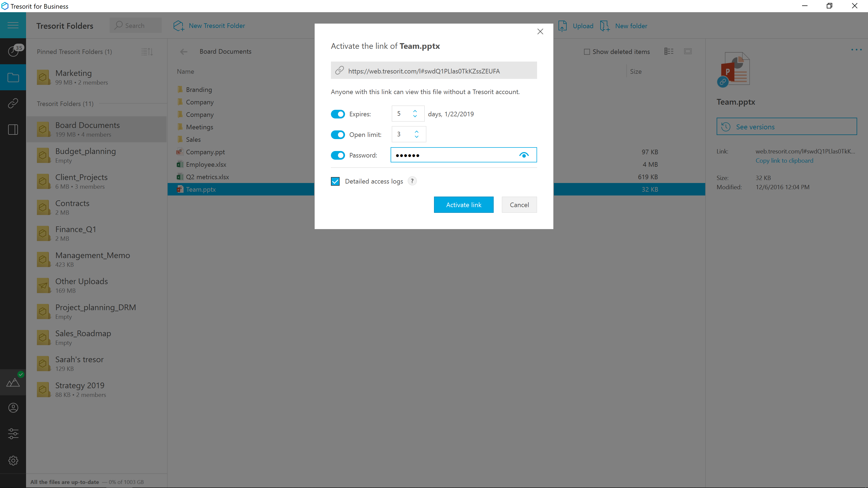Increment the expiry days stepper up
Screen dimensions: 868x488
[416, 111]
